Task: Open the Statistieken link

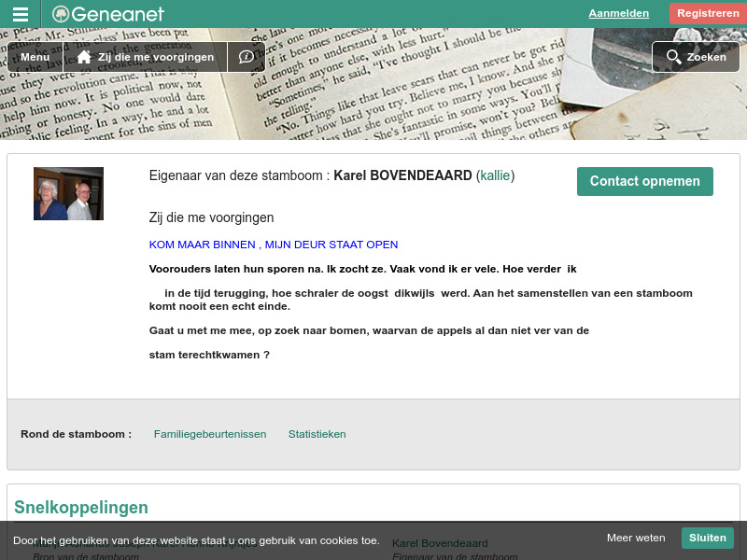Action: 317,434
